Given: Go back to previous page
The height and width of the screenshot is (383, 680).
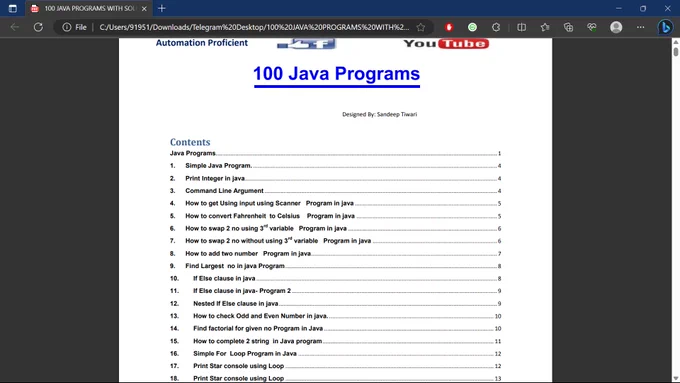Looking at the screenshot, I should click(x=15, y=27).
